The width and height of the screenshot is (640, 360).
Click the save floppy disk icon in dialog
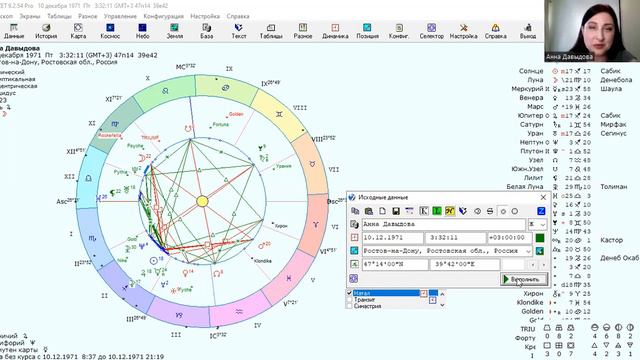[396, 211]
